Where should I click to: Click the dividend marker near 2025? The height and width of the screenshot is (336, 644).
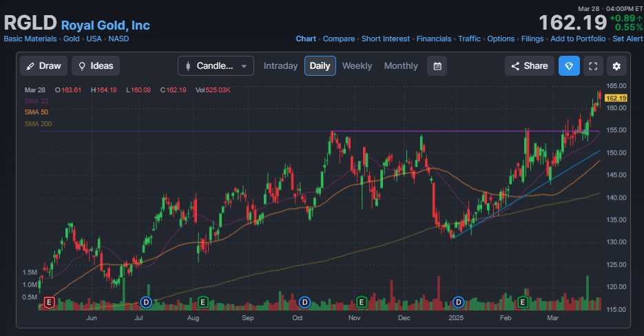click(458, 303)
